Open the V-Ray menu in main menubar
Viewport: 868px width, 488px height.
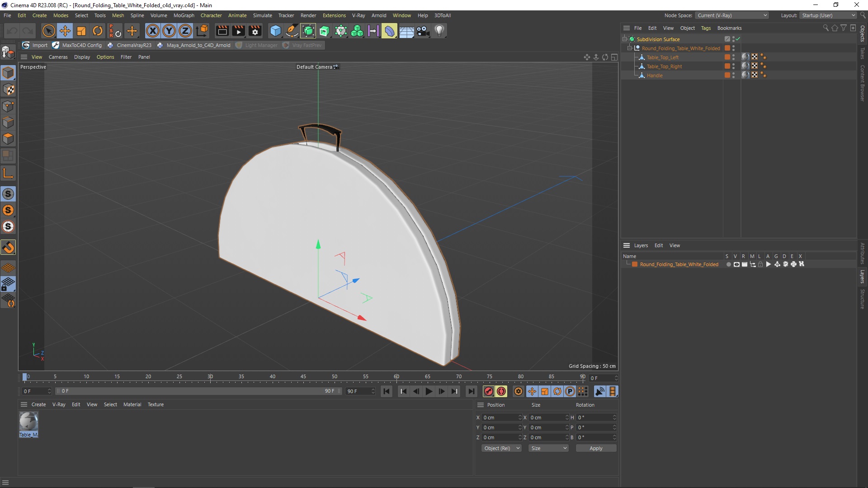pos(359,15)
